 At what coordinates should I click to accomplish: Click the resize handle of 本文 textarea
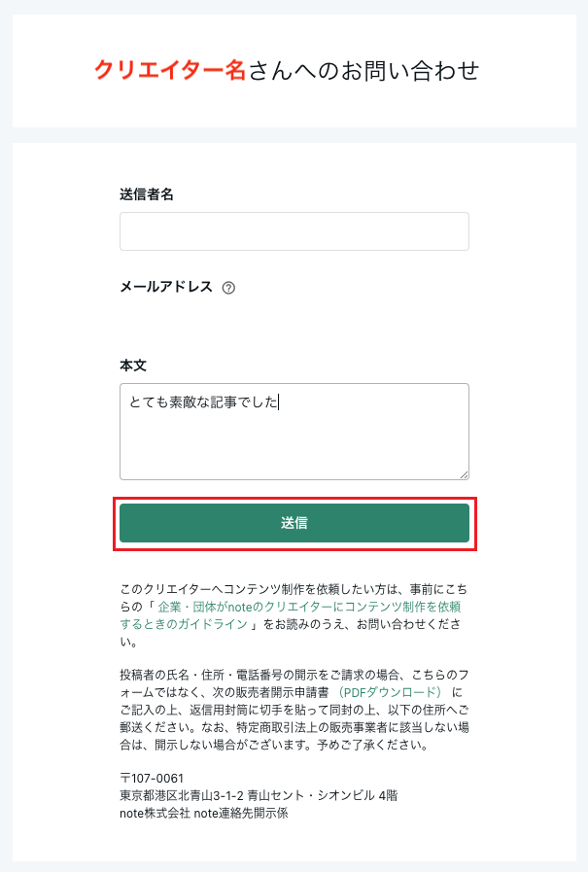point(464,473)
